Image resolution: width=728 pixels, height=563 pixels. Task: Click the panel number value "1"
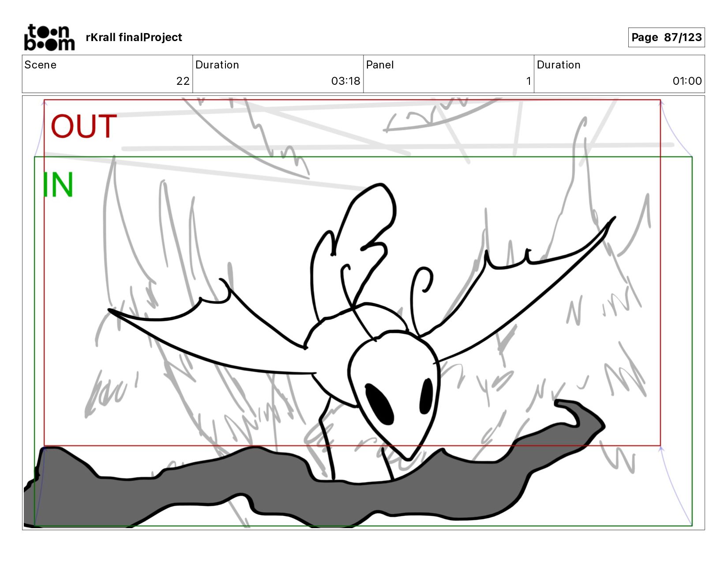[529, 81]
